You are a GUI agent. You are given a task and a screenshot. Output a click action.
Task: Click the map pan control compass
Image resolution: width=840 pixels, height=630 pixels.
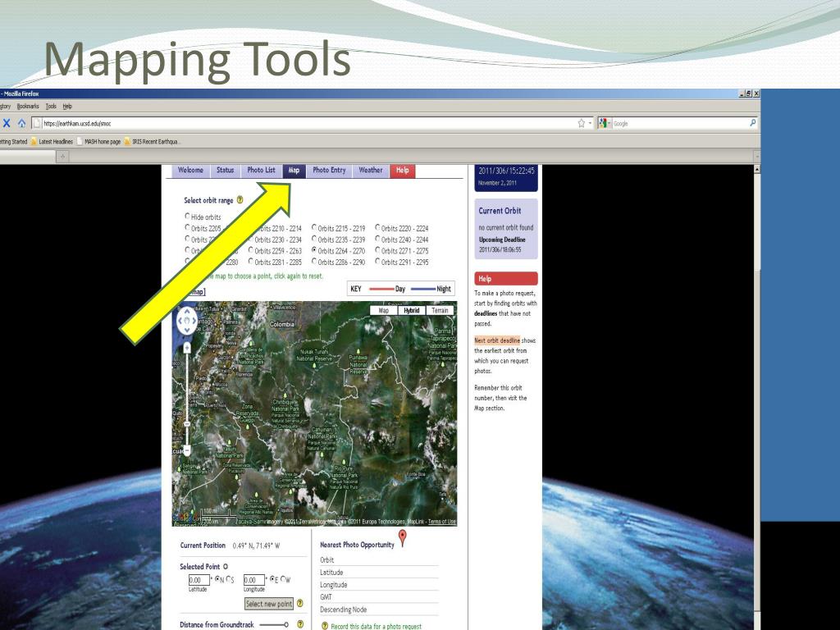pyautogui.click(x=187, y=321)
